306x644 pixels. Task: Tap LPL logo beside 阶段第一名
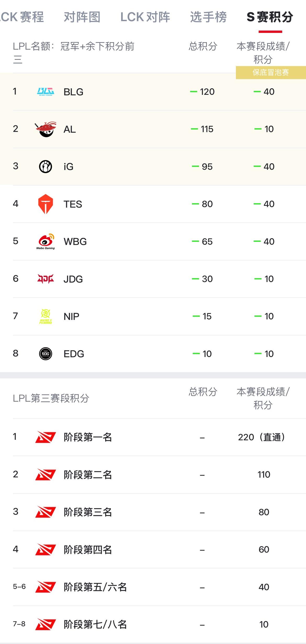click(46, 437)
